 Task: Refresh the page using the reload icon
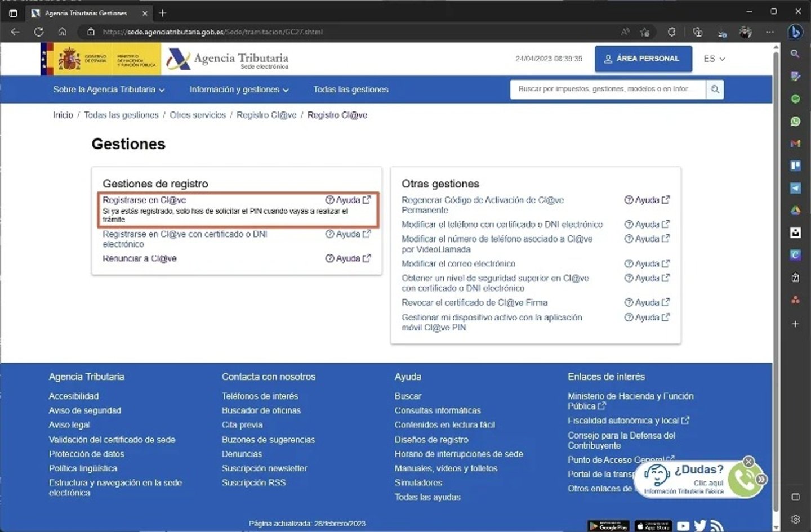pos(39,32)
